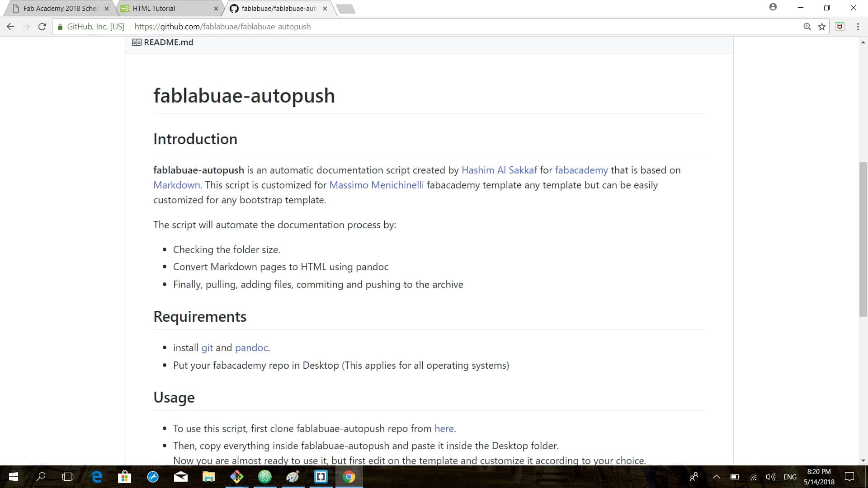Launch Microsoft Edge from taskbar
The height and width of the screenshot is (488, 868).
[97, 477]
